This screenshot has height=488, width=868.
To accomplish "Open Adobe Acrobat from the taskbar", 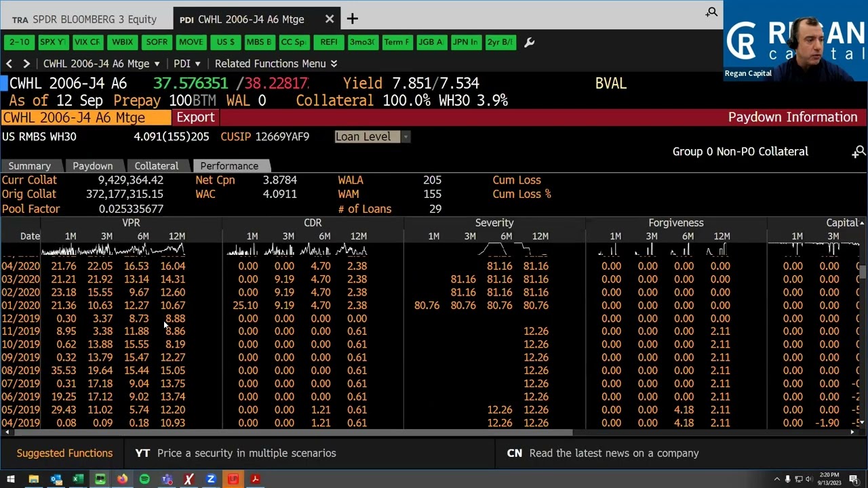I will (255, 480).
